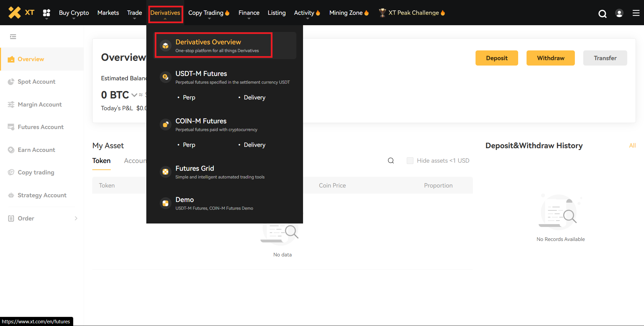Image resolution: width=644 pixels, height=326 pixels.
Task: Expand the BTC currency unit dropdown
Action: point(134,95)
